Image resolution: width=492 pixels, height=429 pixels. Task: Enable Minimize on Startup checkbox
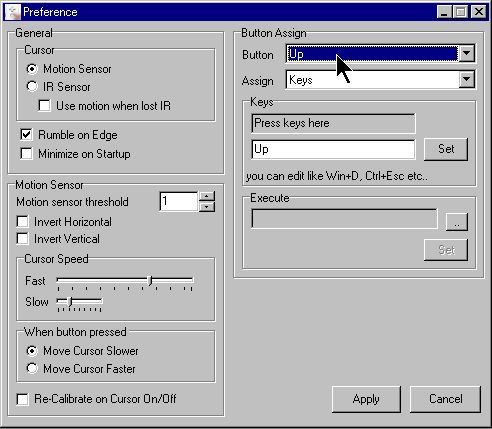tap(26, 154)
